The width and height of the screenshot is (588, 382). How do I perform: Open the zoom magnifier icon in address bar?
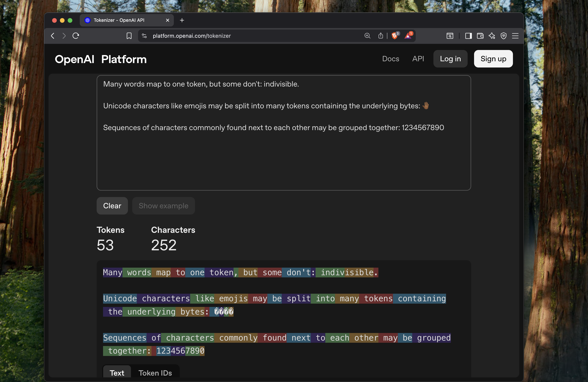pyautogui.click(x=367, y=36)
